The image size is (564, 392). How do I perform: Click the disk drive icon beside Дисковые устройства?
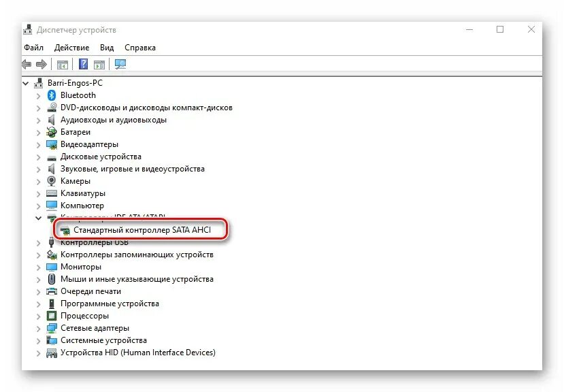(x=52, y=157)
